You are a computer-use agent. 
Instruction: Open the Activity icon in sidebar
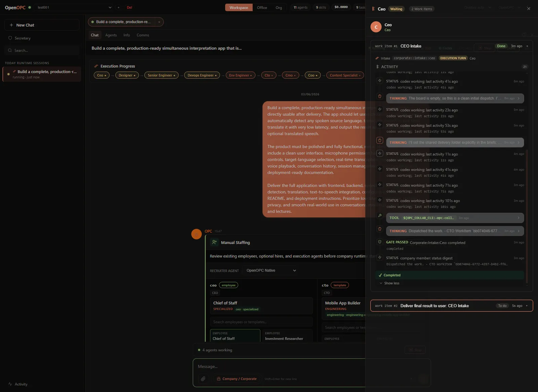click(10, 384)
